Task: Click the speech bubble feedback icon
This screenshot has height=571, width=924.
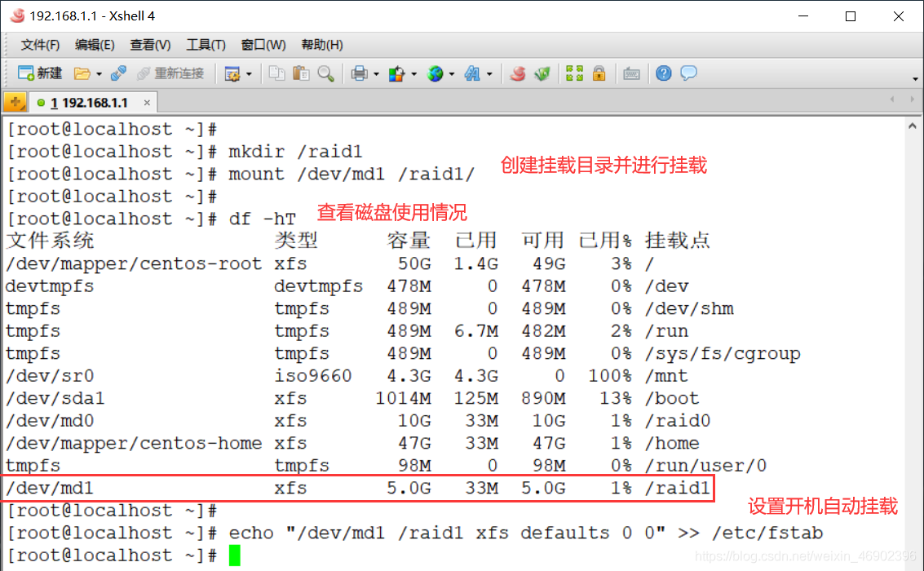Action: 688,73
